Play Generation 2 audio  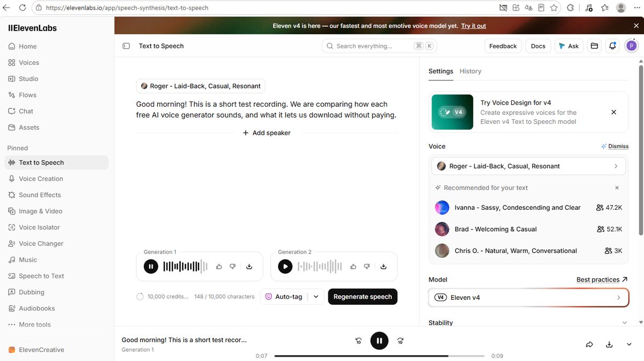coord(285,267)
